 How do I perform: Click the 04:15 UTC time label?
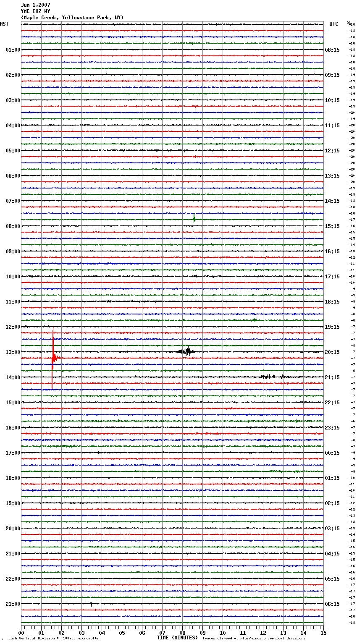click(x=332, y=554)
